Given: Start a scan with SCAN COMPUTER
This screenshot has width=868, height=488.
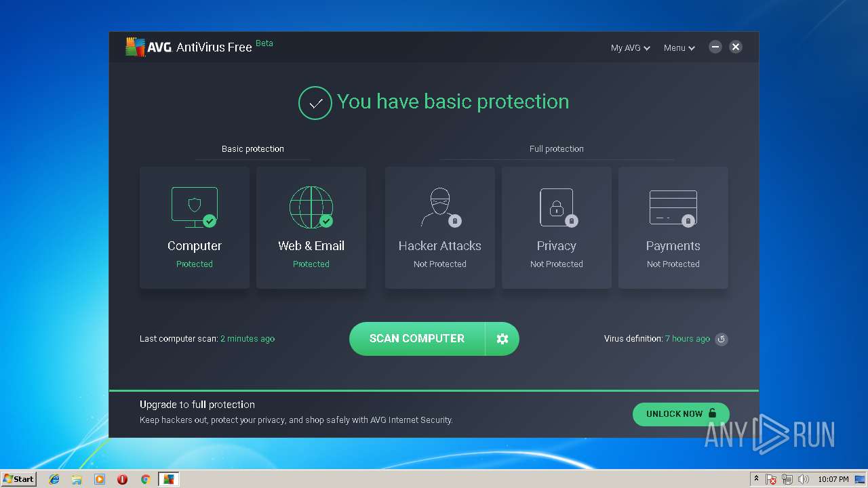Looking at the screenshot, I should [x=417, y=339].
